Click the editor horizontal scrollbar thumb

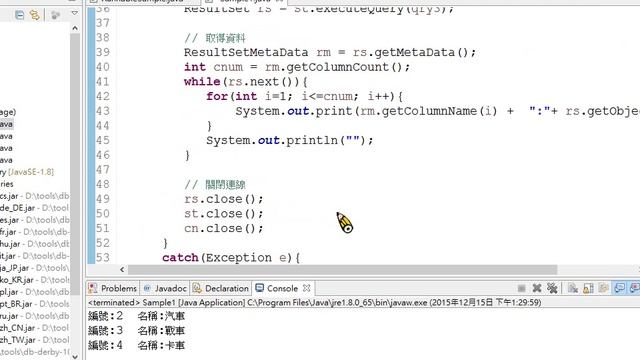(342, 269)
